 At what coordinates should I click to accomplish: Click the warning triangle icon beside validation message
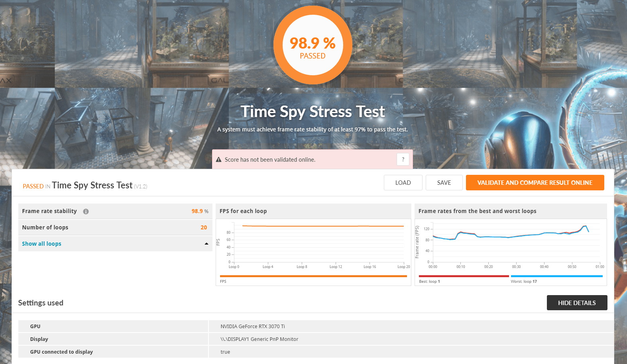pyautogui.click(x=218, y=160)
